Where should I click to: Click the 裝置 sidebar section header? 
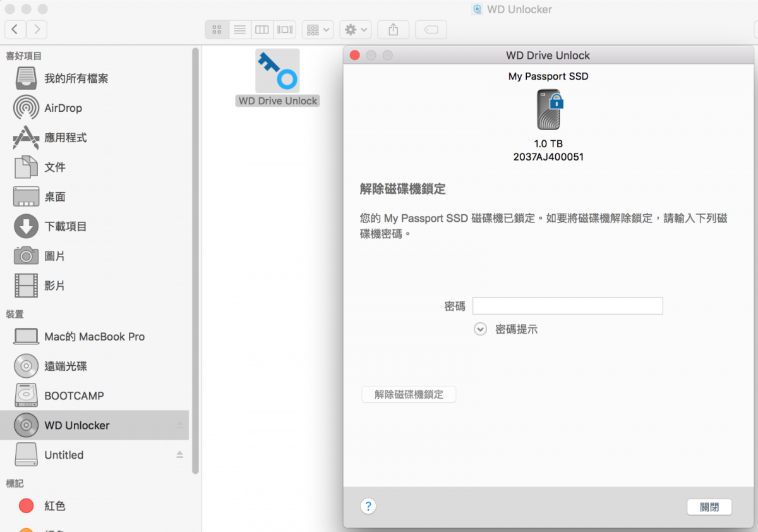click(x=15, y=314)
